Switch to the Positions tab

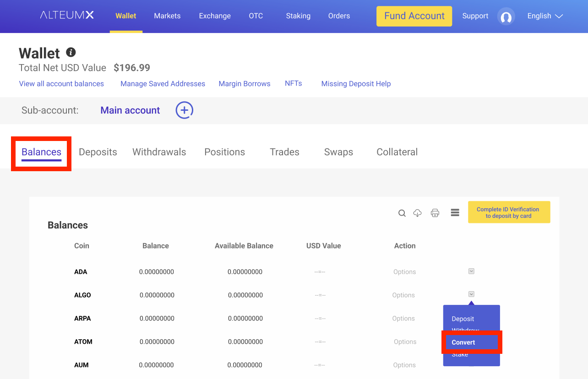224,152
